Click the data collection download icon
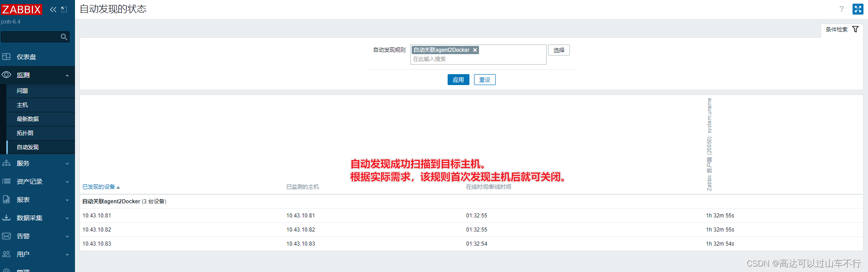The height and width of the screenshot is (272, 868). [6, 217]
